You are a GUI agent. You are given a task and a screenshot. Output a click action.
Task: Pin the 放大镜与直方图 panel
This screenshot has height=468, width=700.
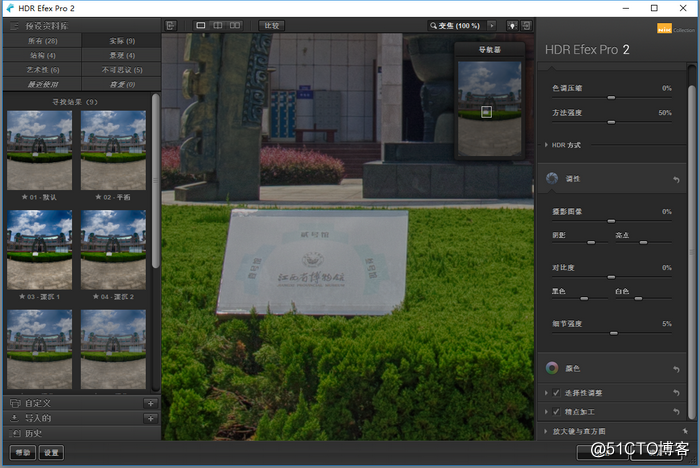point(685,431)
